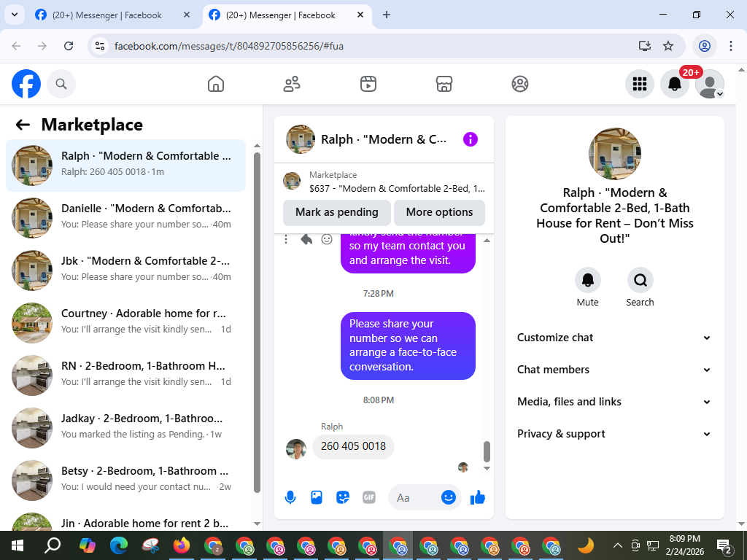The width and height of the screenshot is (747, 560).
Task: Open the Friends icon in the top bar
Action: [x=292, y=84]
